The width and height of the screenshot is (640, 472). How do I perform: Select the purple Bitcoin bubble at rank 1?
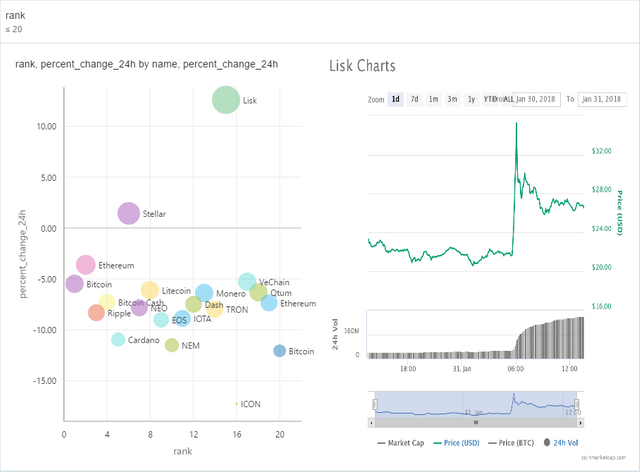(74, 284)
